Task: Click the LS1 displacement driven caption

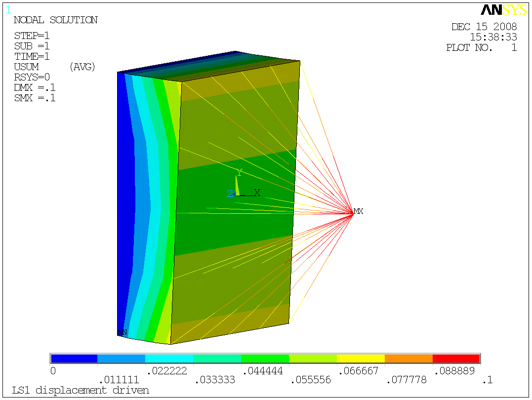Action: pos(81,390)
